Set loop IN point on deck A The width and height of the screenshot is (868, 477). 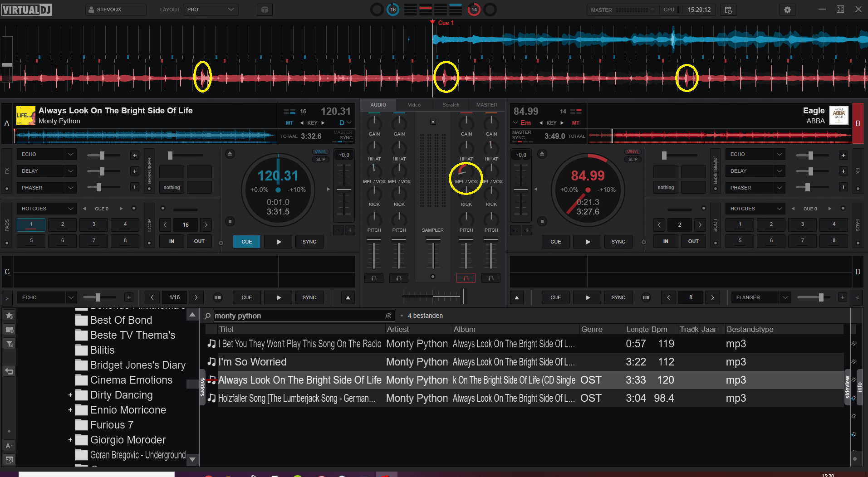click(x=172, y=241)
